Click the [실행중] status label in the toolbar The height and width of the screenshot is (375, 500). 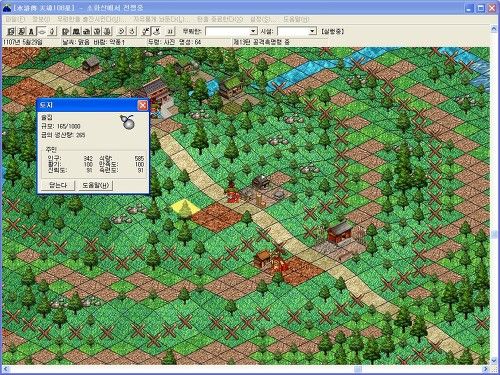pyautogui.click(x=332, y=31)
